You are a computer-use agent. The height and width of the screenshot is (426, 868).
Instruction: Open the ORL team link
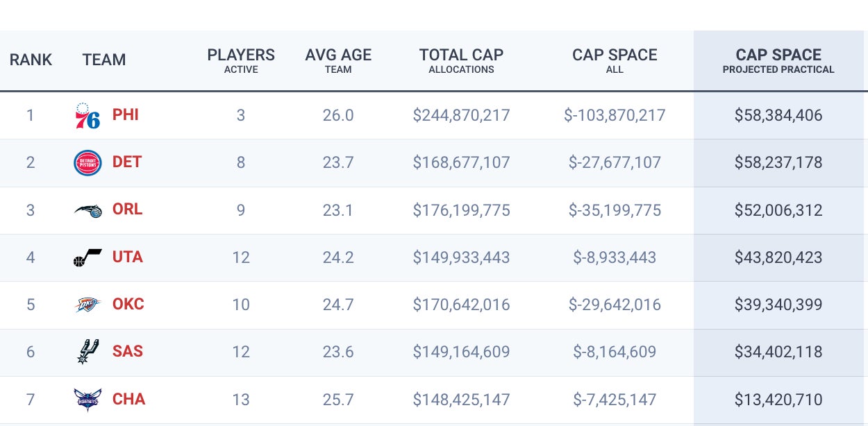click(x=127, y=210)
